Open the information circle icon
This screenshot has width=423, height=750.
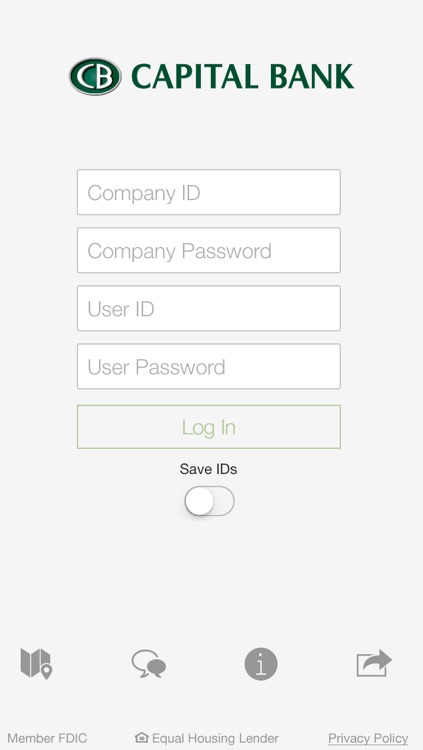[261, 664]
